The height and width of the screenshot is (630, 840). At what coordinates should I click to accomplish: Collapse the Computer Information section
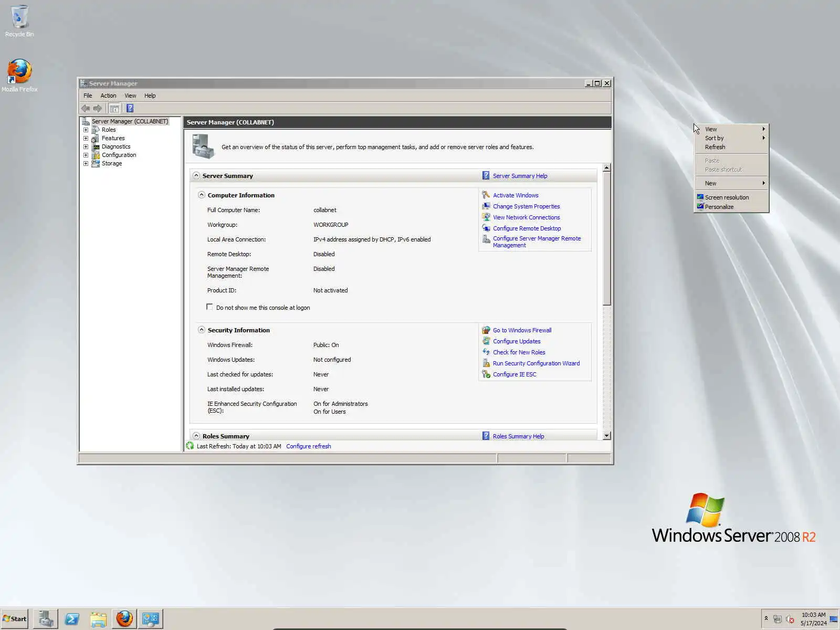click(202, 195)
